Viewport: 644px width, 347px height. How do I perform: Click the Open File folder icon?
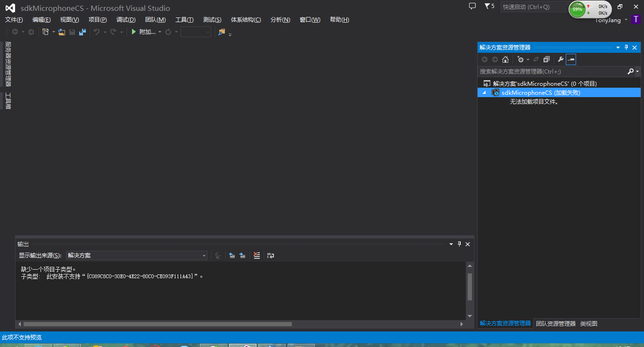point(62,32)
